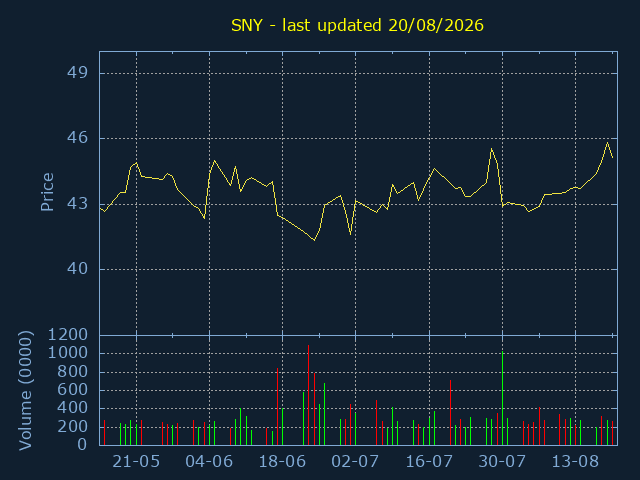
Task: Click the final price peak near 46
Action: point(607,142)
